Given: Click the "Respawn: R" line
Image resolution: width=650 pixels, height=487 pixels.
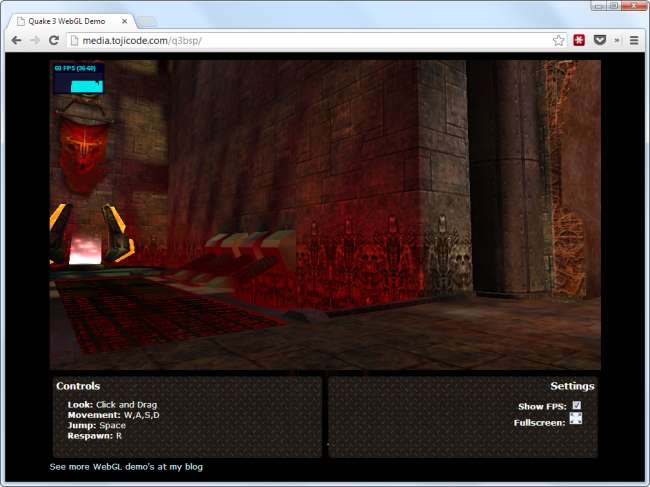Looking at the screenshot, I should (x=95, y=436).
